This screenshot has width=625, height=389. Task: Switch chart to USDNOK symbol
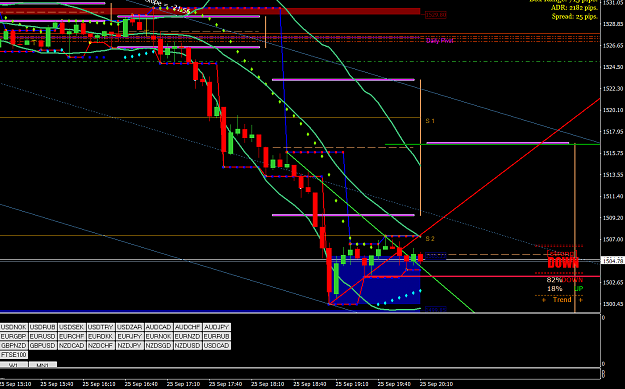[x=14, y=327]
